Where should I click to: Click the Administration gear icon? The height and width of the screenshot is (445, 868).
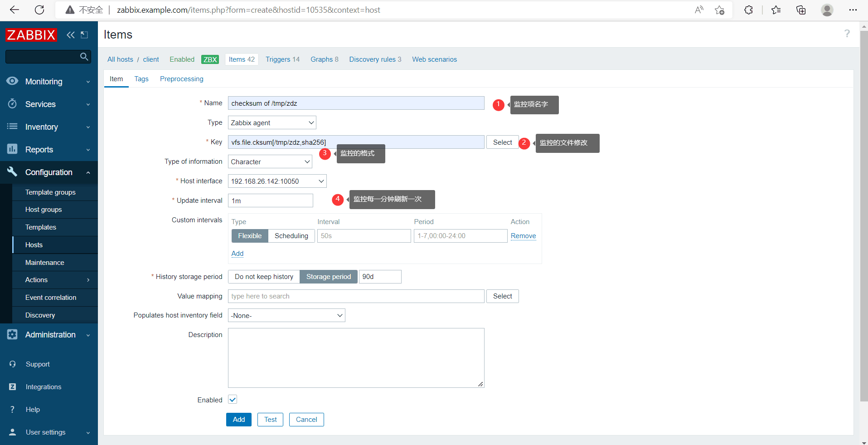click(x=12, y=334)
